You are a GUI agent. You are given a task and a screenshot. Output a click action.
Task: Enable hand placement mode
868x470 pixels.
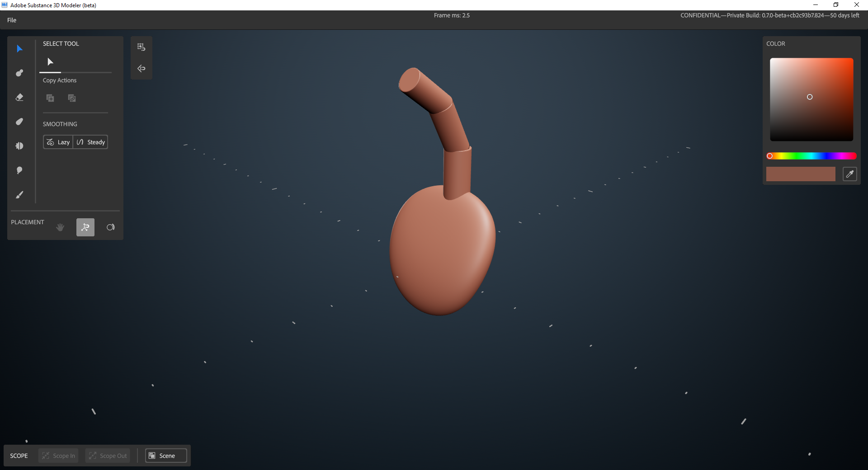(x=60, y=227)
